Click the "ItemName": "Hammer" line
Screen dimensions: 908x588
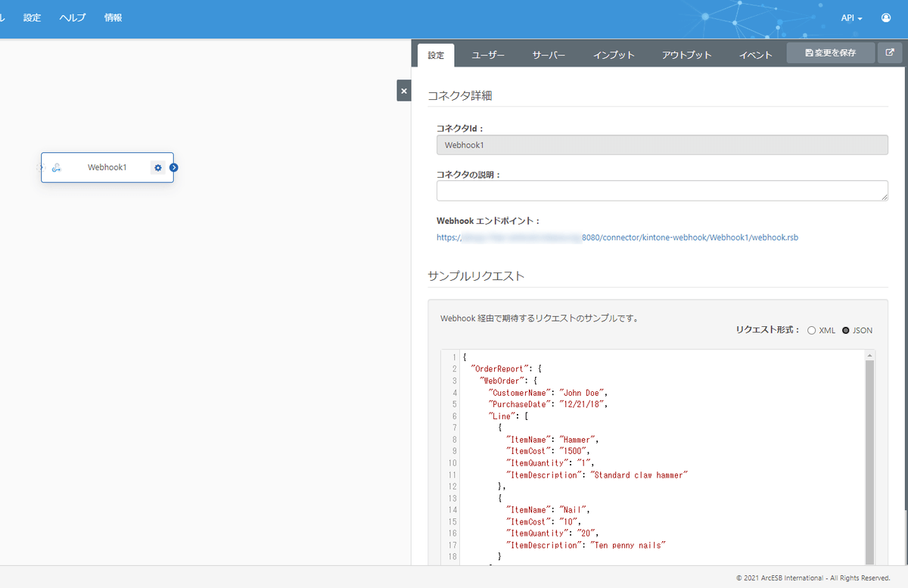coord(552,440)
